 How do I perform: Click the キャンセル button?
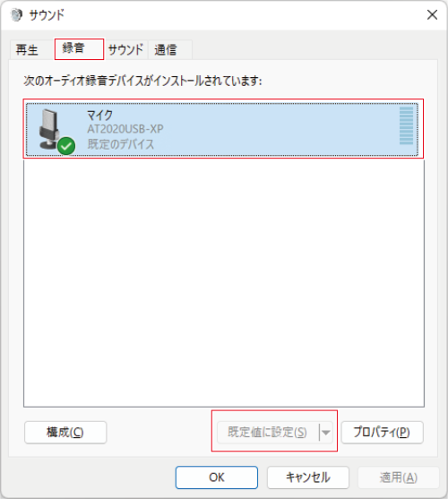308,477
